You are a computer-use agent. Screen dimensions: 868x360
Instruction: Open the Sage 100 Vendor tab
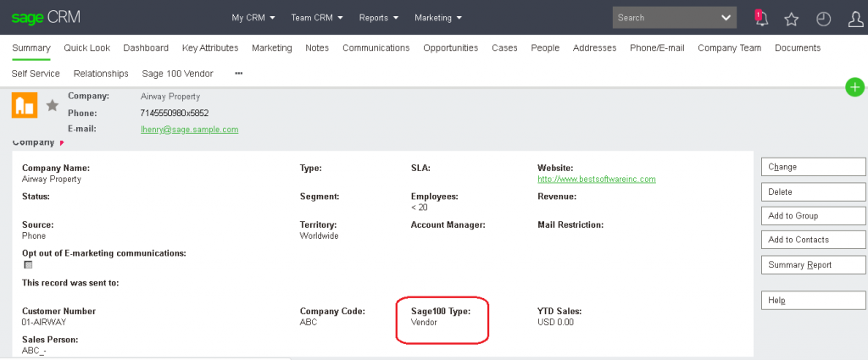[177, 74]
